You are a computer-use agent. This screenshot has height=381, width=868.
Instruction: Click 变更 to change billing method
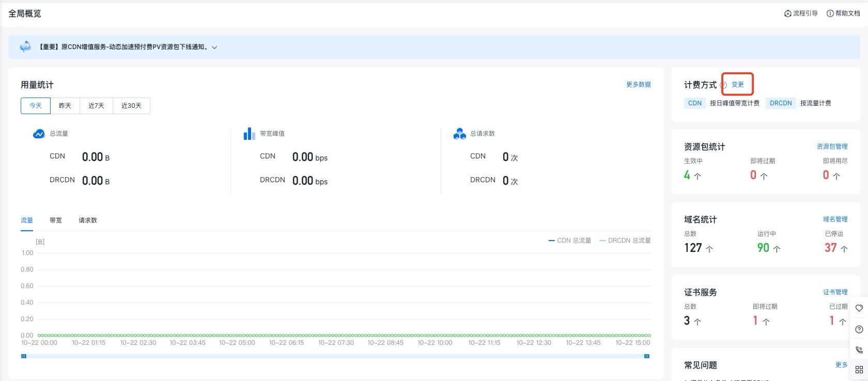coord(738,85)
